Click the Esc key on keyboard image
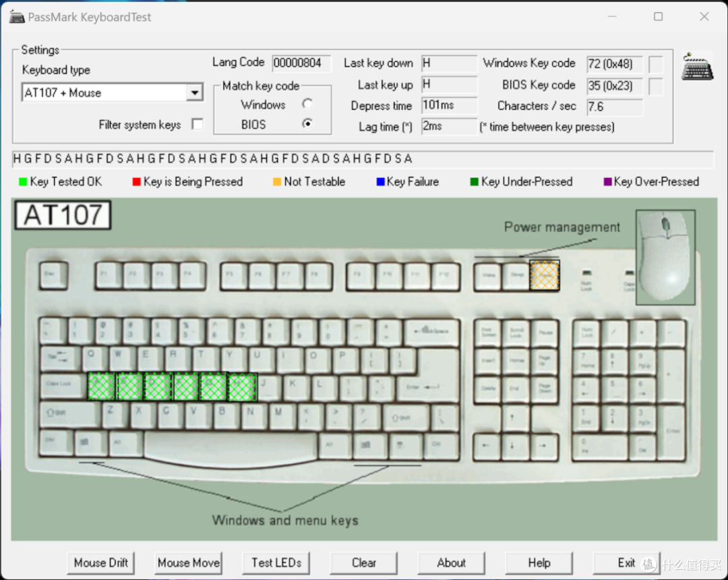 tap(54, 276)
